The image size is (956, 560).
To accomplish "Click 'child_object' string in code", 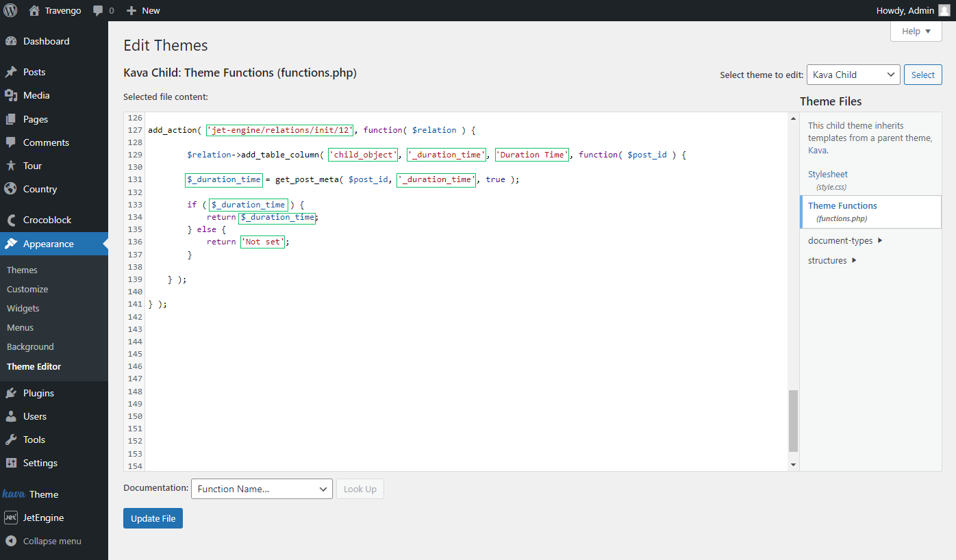I will [363, 155].
